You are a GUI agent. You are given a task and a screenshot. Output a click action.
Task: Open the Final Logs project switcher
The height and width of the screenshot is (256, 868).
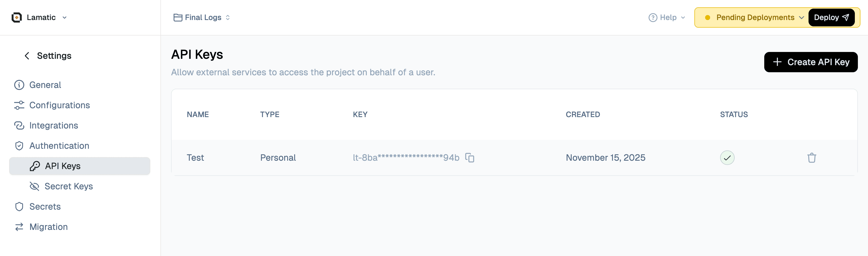coord(228,17)
